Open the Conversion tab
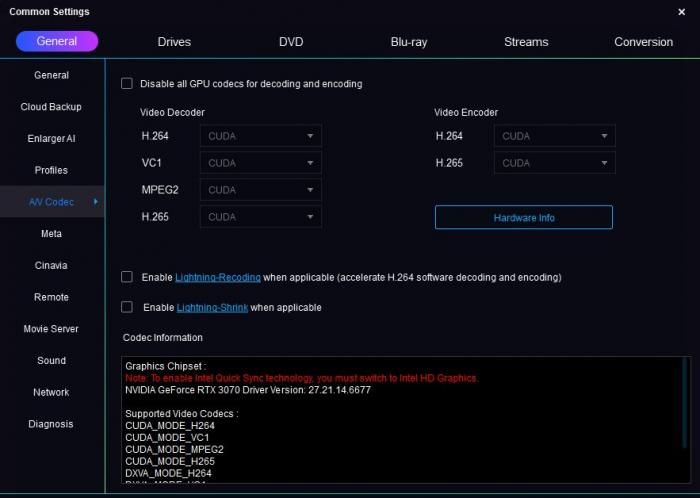 point(643,42)
